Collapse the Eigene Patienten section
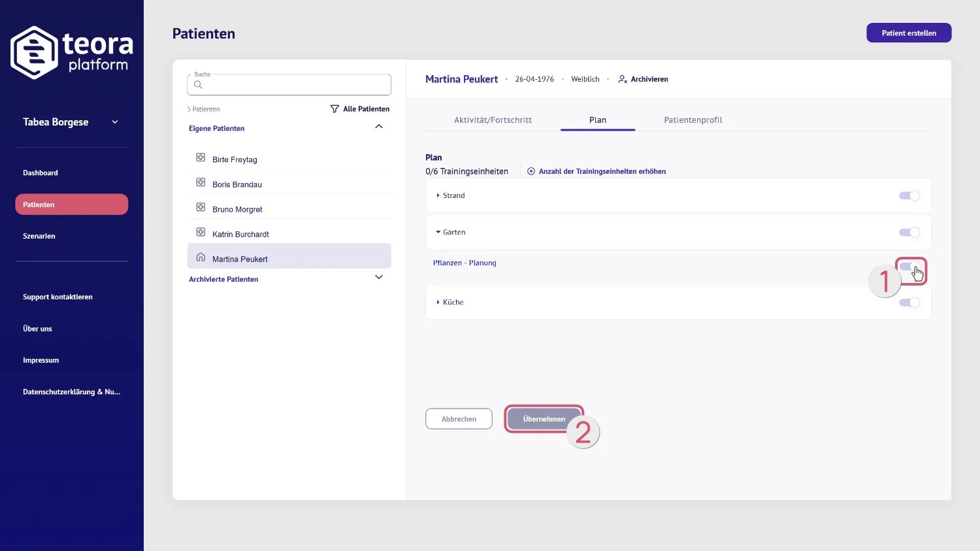 tap(379, 126)
